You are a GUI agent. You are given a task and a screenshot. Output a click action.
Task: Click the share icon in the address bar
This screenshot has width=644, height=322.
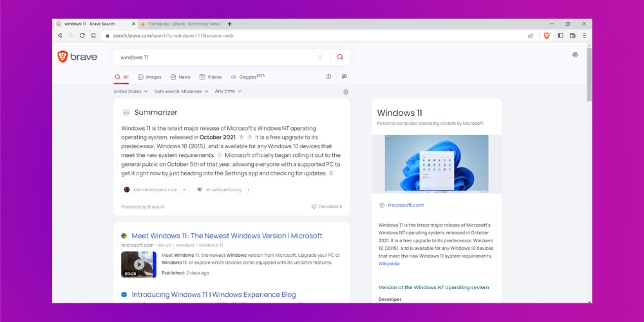coord(531,35)
